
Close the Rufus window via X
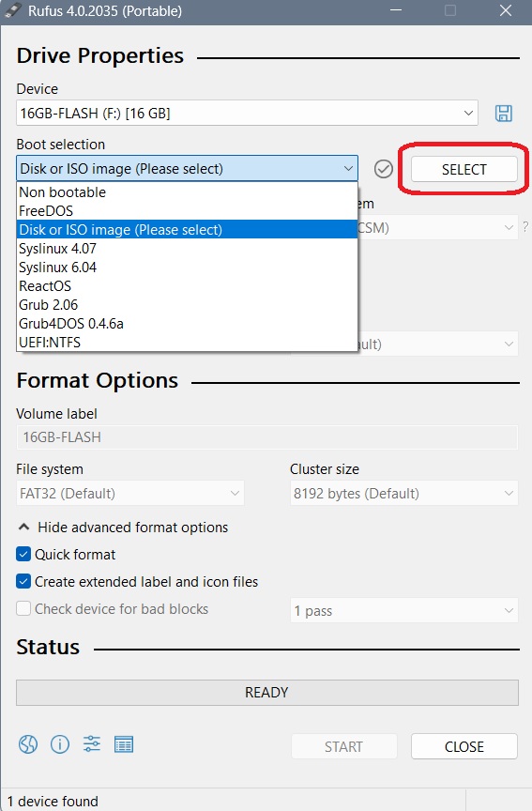tap(506, 10)
